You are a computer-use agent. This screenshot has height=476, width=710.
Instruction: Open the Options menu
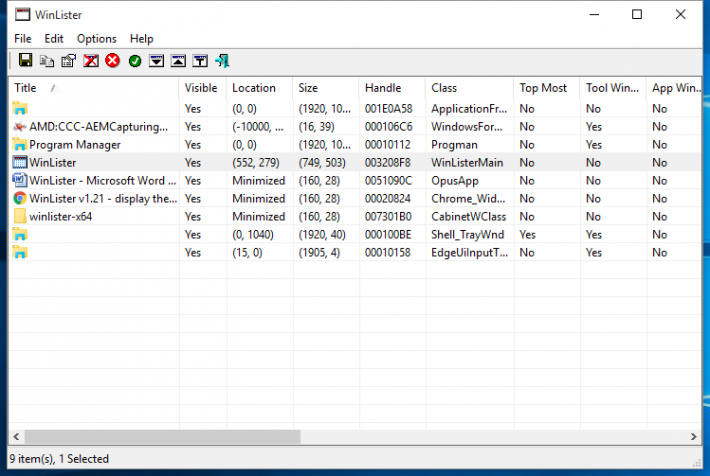tap(96, 38)
